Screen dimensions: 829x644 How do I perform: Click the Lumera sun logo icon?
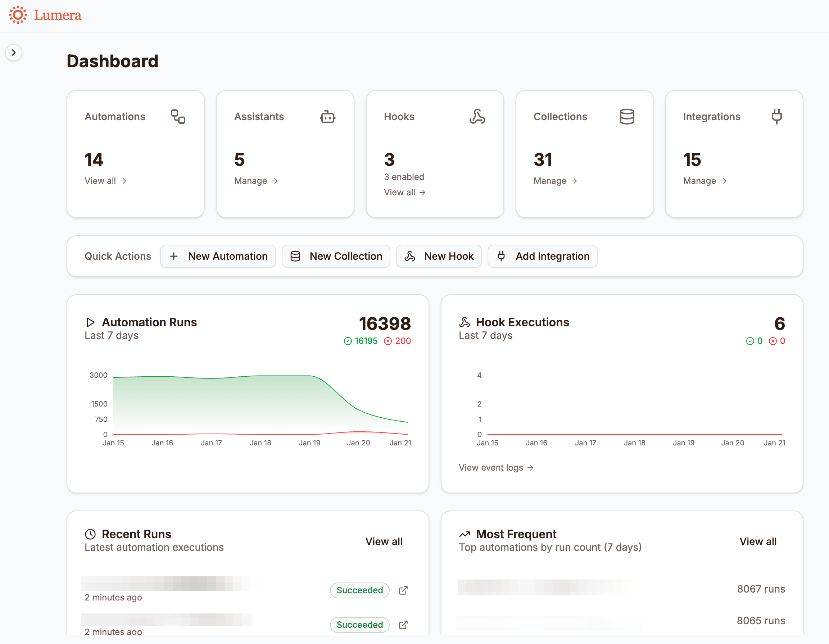[18, 15]
